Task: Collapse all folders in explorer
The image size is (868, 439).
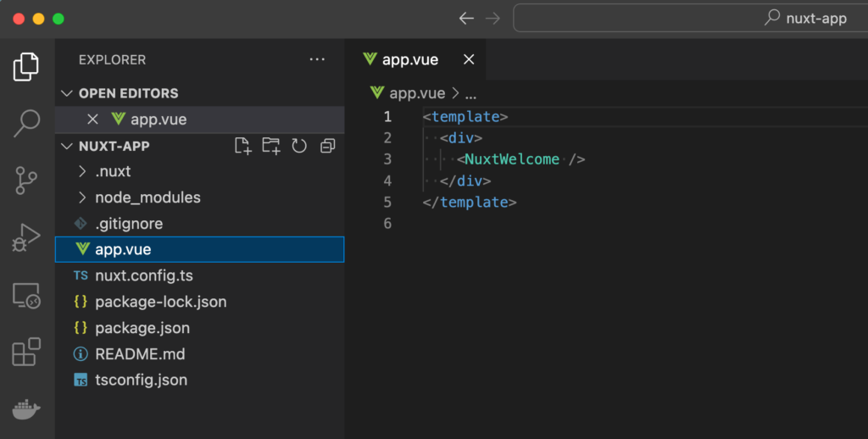Action: pyautogui.click(x=327, y=146)
